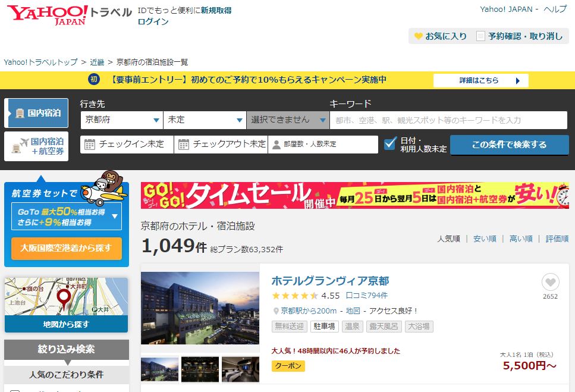Viewport: 575px width, 392px height.
Task: Select the second small night view thumbnail
Action: point(200,369)
